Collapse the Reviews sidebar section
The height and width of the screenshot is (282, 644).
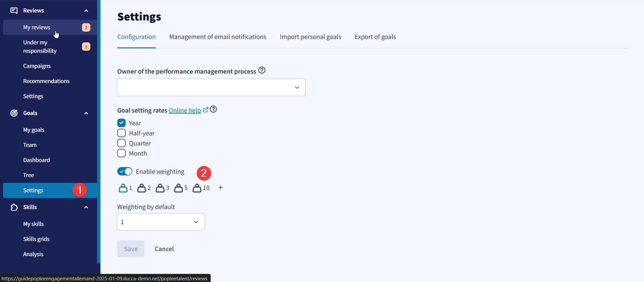86,11
